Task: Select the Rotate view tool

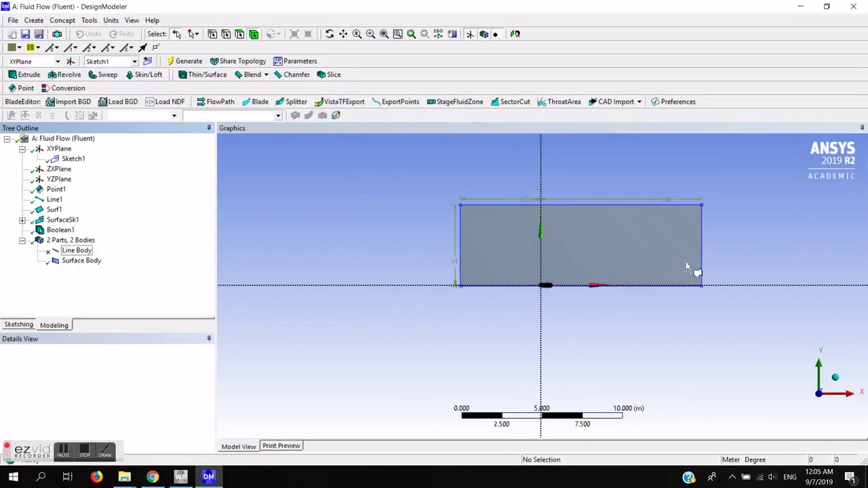Action: tap(330, 34)
